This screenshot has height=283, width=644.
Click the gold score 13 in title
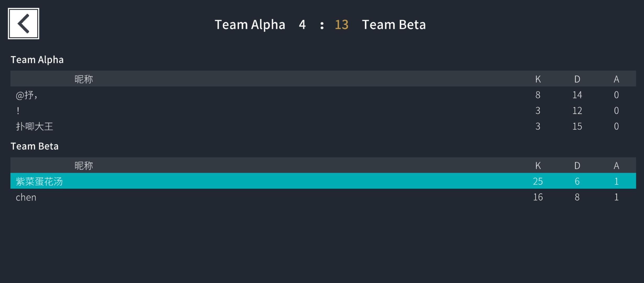coord(342,25)
